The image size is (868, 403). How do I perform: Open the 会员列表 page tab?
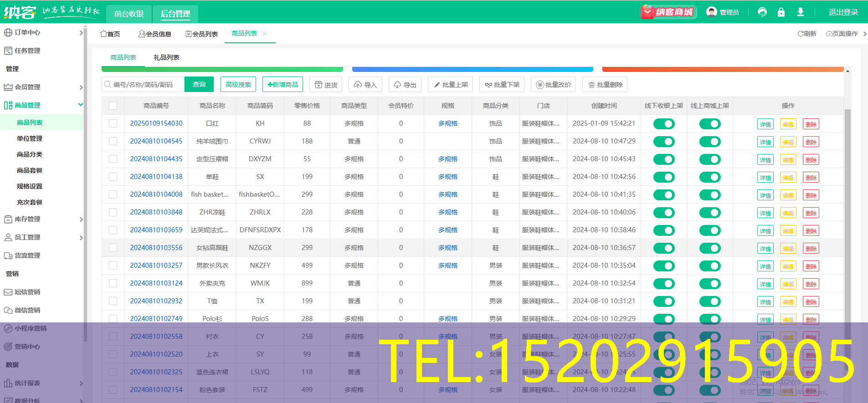coord(202,34)
